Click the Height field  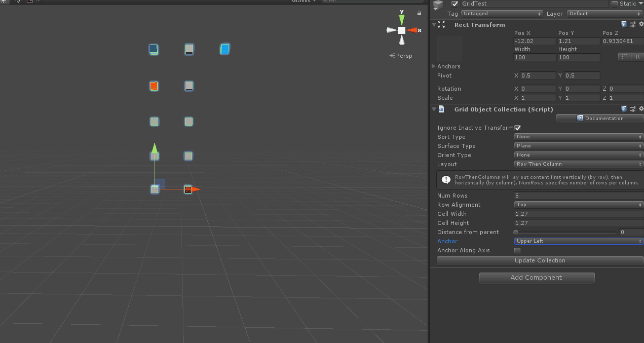click(x=579, y=57)
